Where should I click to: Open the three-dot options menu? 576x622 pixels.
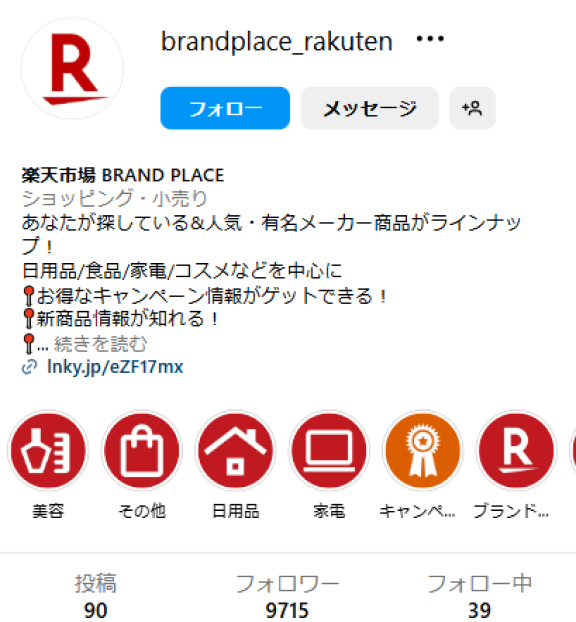tap(430, 39)
